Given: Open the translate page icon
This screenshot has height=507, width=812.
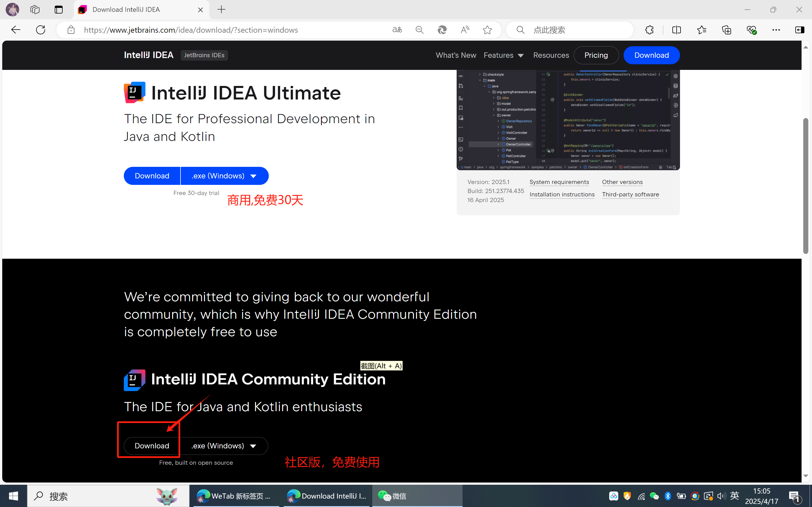Looking at the screenshot, I should click(x=397, y=30).
